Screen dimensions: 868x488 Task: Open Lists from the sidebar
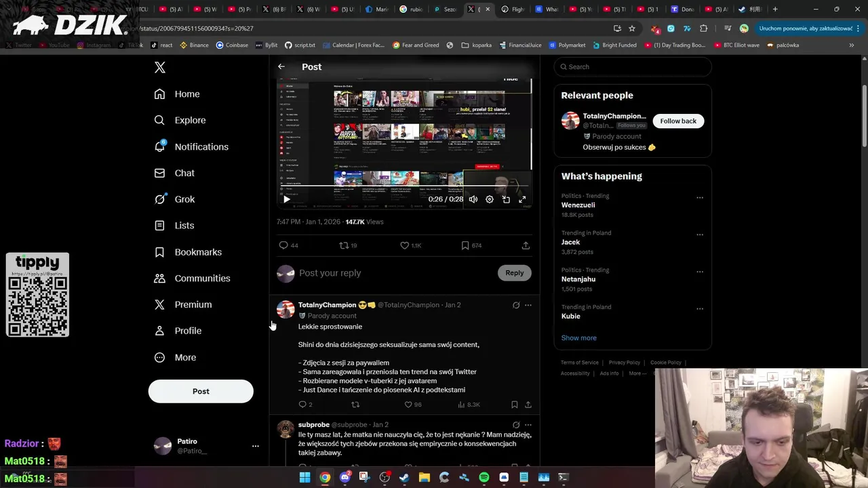click(x=174, y=226)
